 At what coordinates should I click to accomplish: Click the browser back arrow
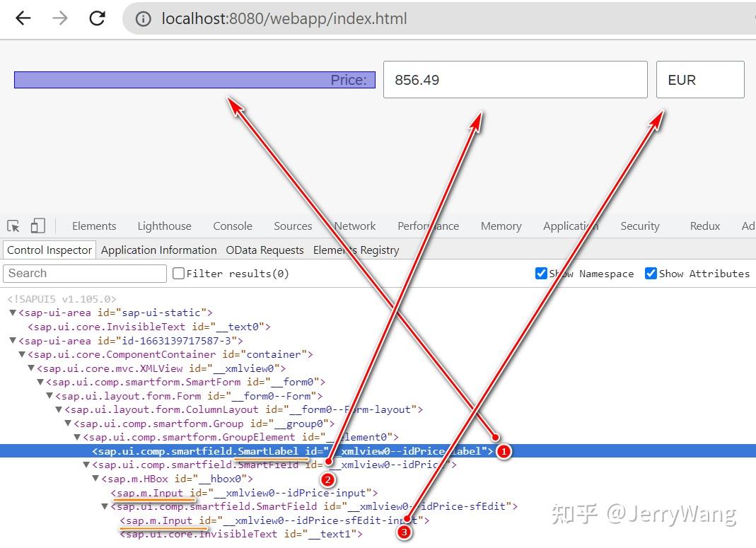point(23,18)
